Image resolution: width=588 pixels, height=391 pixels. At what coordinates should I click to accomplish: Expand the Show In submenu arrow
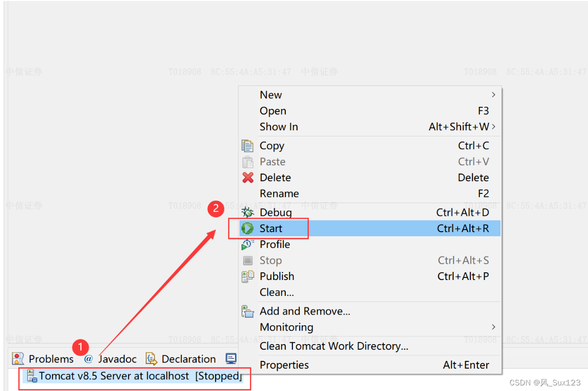[x=494, y=127]
